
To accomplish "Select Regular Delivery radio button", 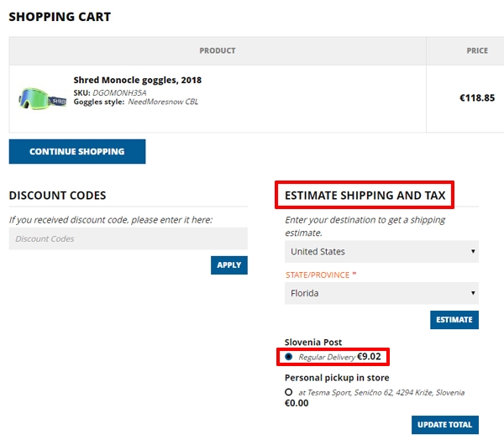I will (289, 357).
